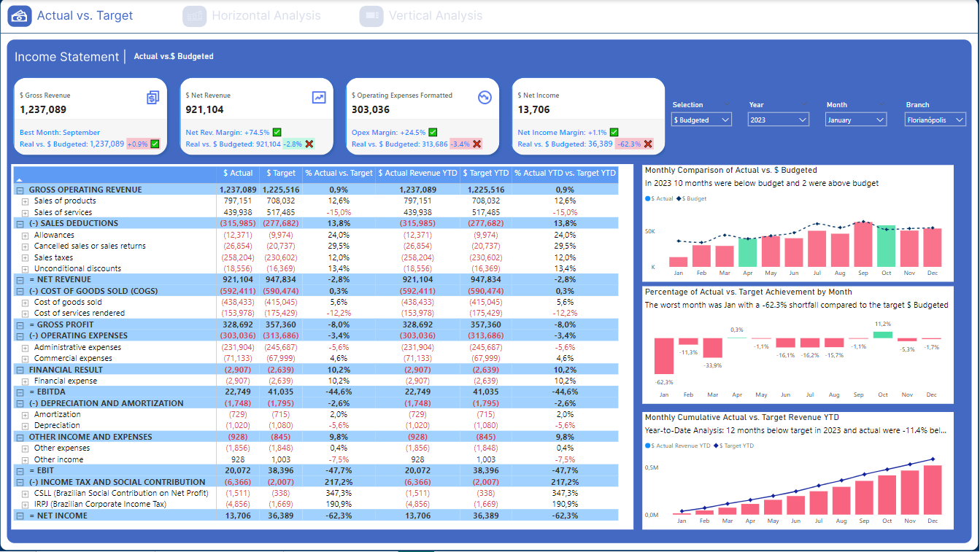980x552 pixels.
Task: Click the red X beside Net Income -62.3%
Action: coord(647,144)
